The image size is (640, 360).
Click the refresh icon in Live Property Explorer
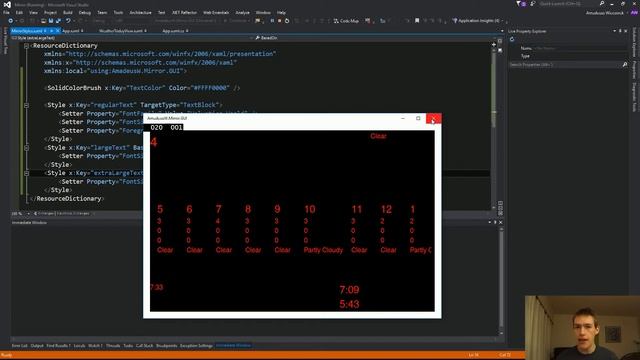click(512, 40)
